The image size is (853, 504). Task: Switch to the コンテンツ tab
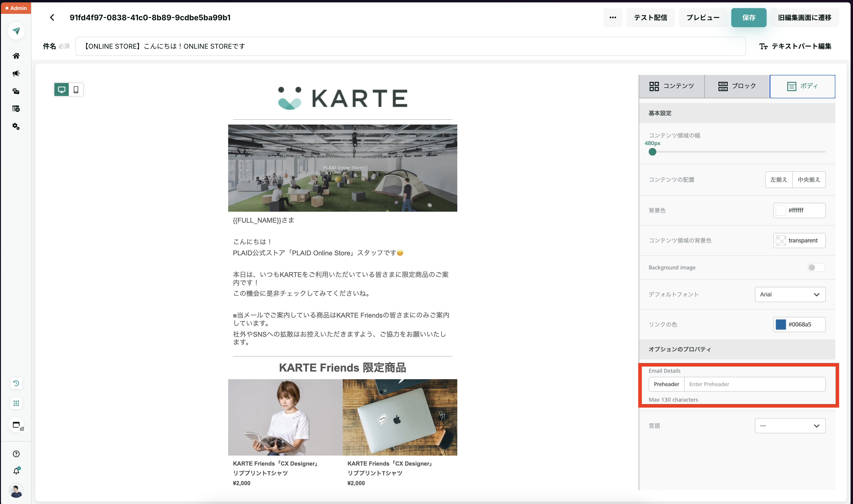671,86
